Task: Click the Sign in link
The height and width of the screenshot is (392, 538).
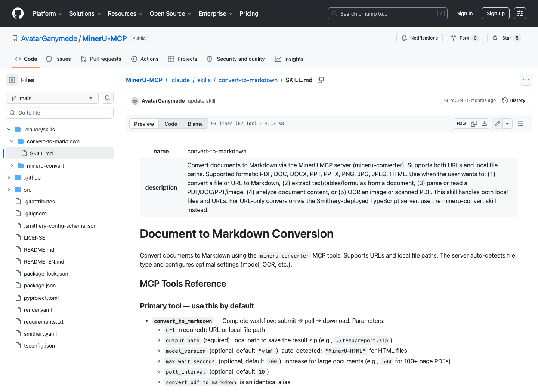Action: [464, 13]
